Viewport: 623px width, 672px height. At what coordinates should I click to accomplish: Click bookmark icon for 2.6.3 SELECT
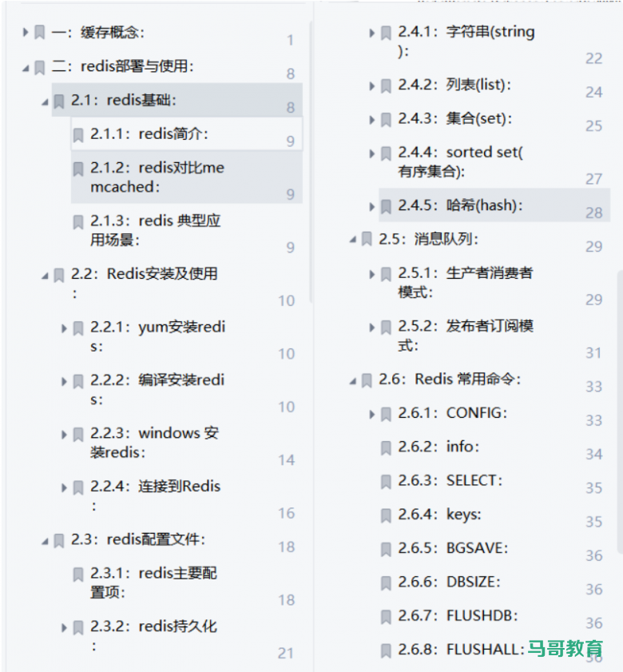coord(386,481)
